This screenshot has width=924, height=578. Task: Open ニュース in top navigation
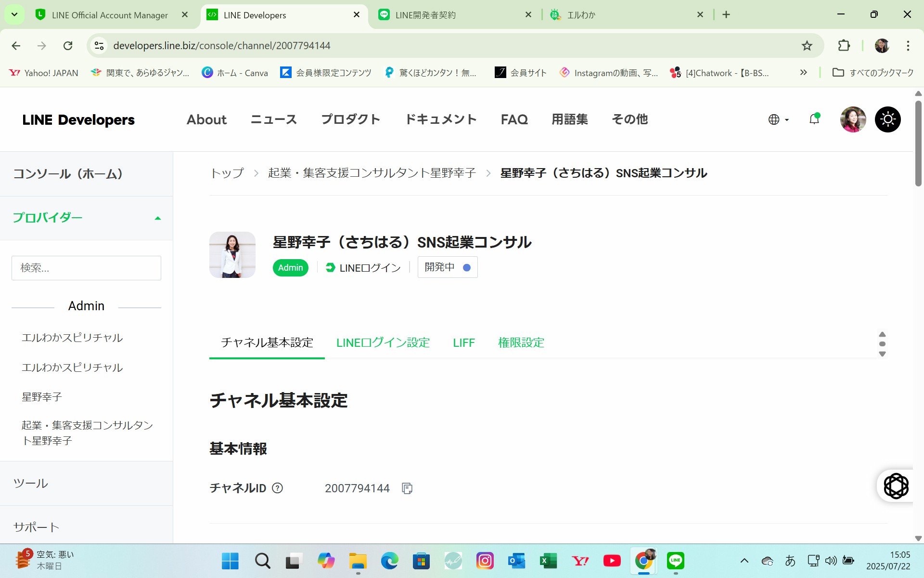pos(274,119)
